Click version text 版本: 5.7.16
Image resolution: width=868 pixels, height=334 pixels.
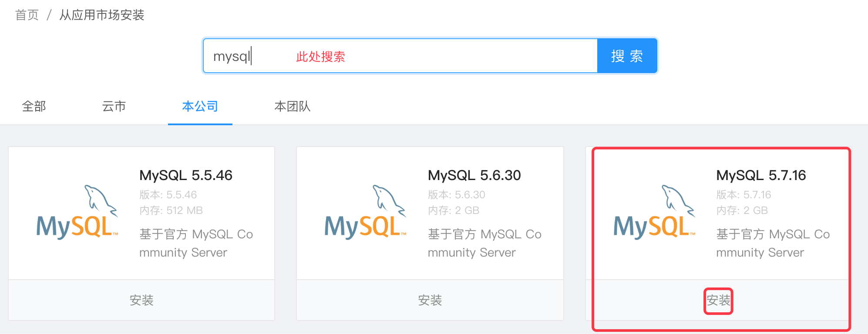click(744, 194)
